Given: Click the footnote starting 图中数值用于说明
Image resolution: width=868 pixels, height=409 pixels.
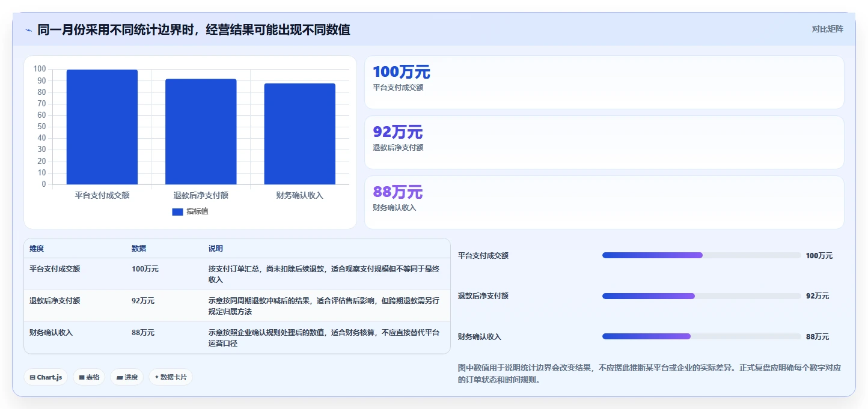Looking at the screenshot, I should point(649,374).
